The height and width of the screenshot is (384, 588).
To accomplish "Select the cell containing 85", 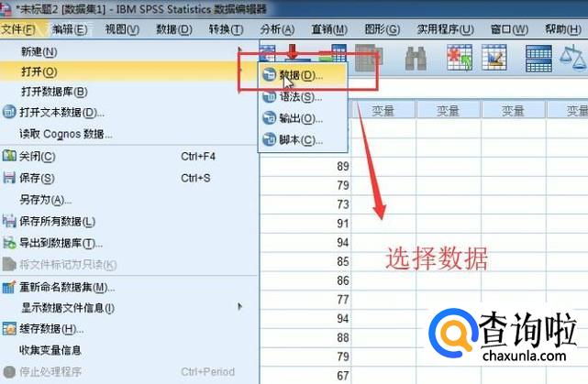I will click(305, 261).
